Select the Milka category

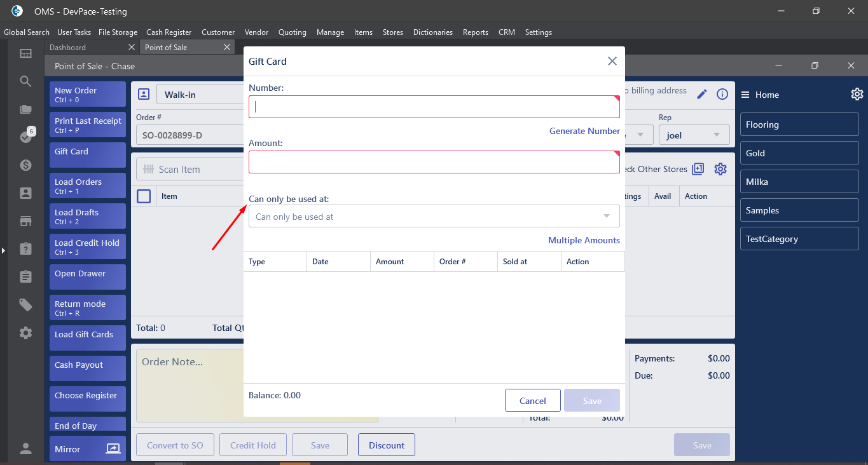(x=799, y=182)
